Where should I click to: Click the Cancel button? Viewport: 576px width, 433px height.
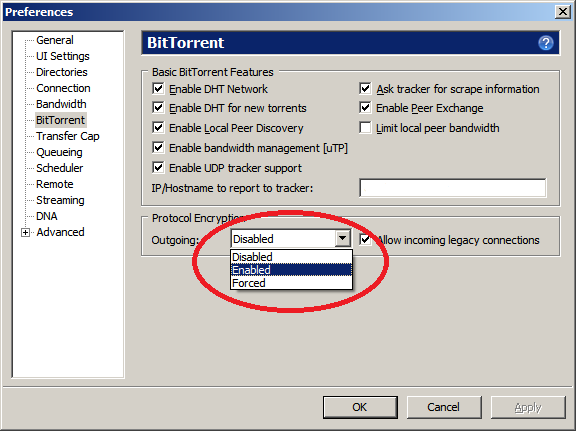click(444, 407)
